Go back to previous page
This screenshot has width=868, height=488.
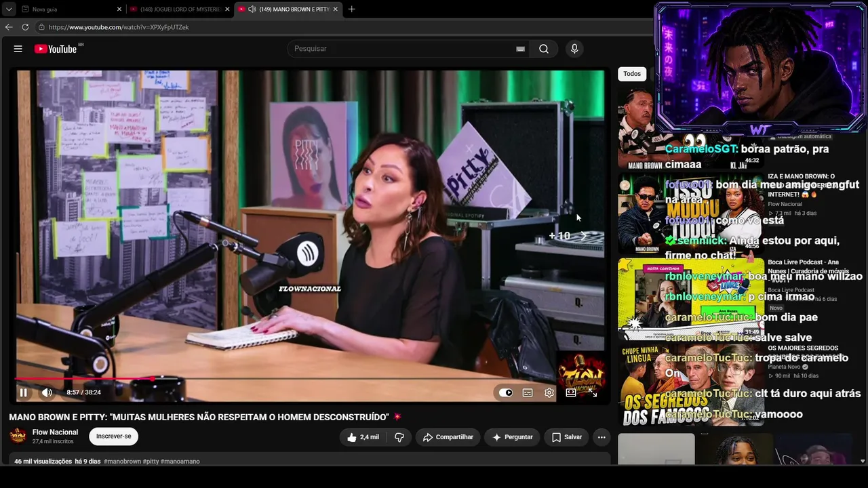(x=9, y=27)
